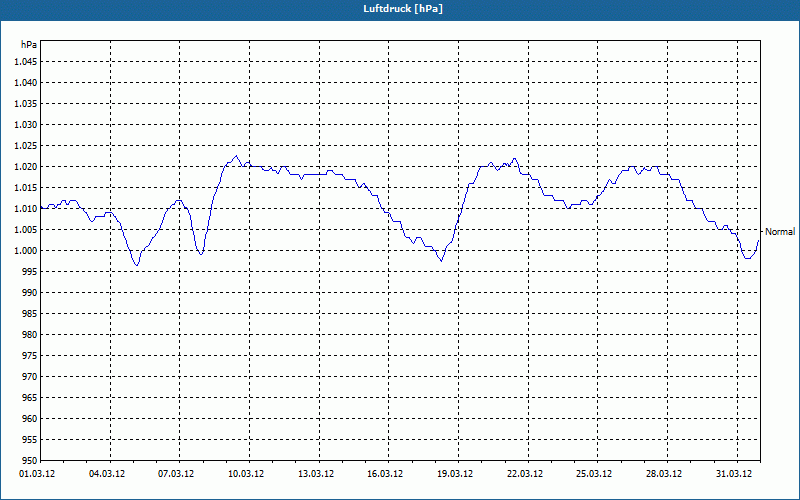
Task: Click the 955 axis value
Action: (30, 440)
